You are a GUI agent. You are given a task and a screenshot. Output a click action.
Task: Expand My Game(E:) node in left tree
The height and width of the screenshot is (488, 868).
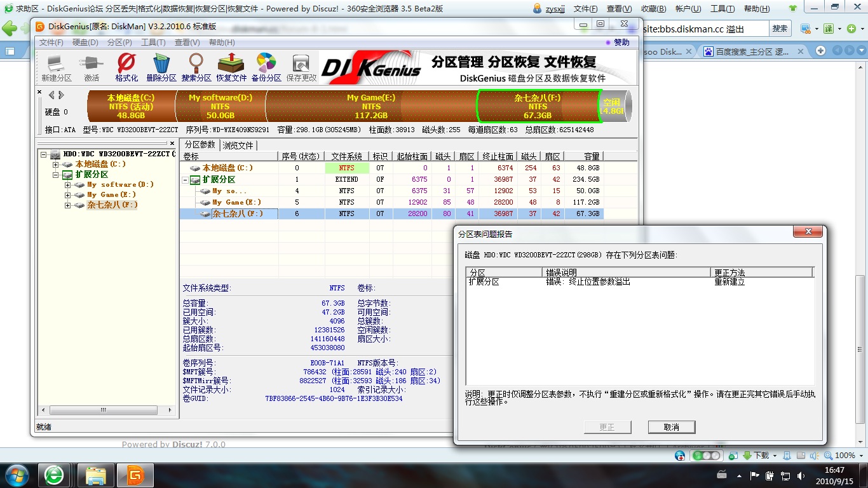68,195
